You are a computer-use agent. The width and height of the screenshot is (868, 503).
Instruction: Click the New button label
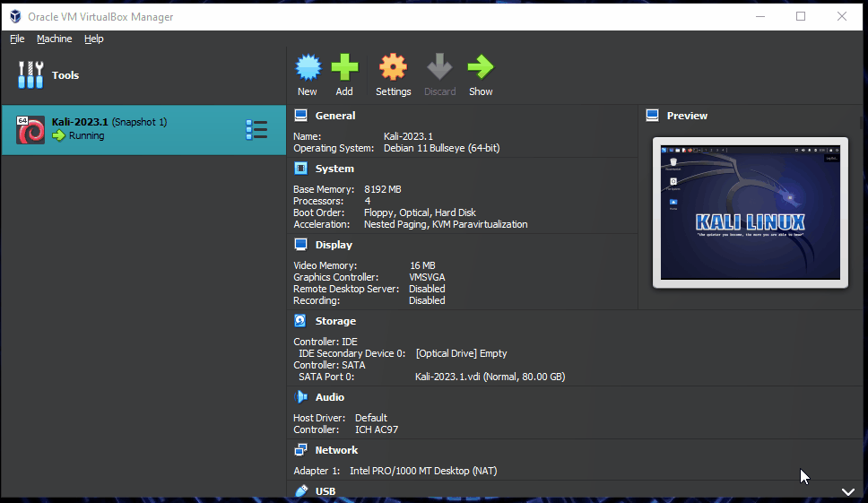tap(308, 91)
